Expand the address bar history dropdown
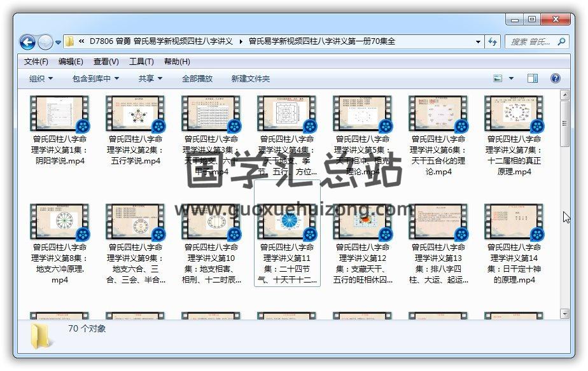 478,41
